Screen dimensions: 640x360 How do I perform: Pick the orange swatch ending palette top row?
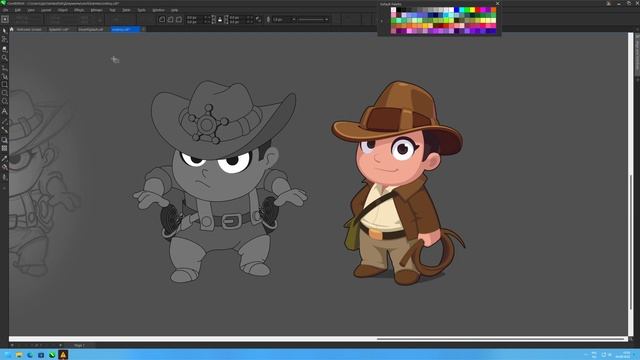(494, 10)
